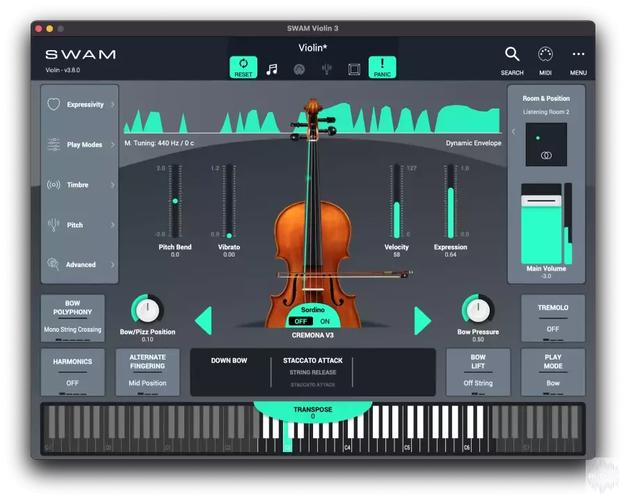Screen dimensions: 626x500
Task: Open the MIDI settings icon
Action: pyautogui.click(x=545, y=54)
